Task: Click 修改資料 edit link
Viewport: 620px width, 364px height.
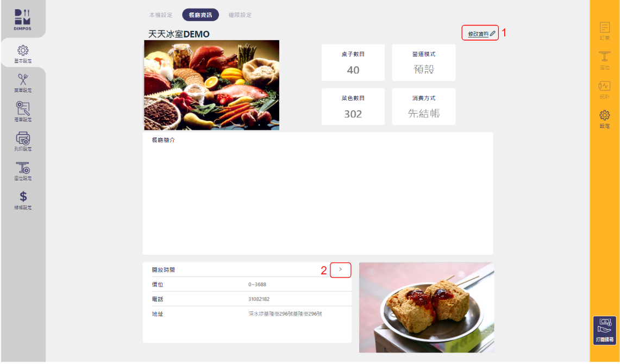Action: coord(481,34)
